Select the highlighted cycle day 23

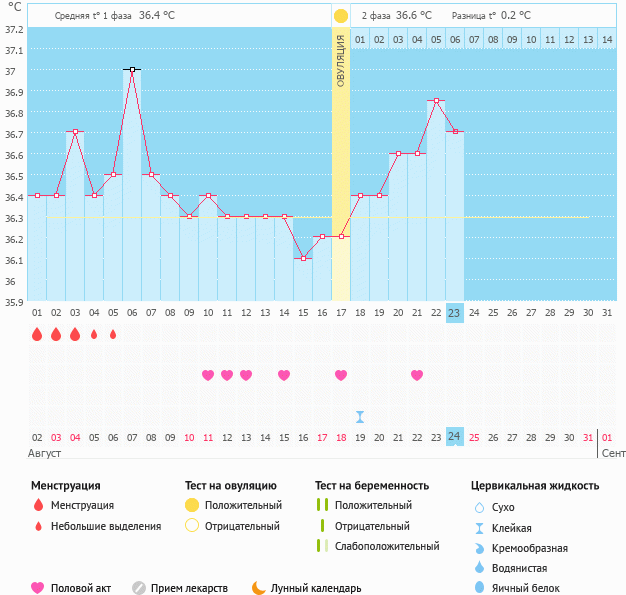[454, 312]
